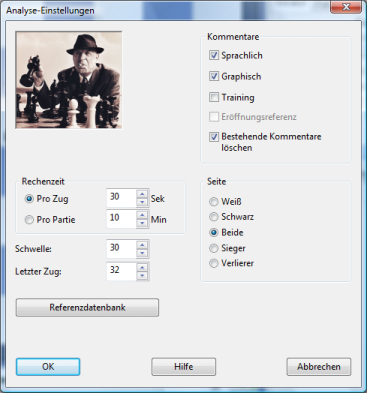Choose the Sieger radio option
367x393 pixels.
coord(214,248)
